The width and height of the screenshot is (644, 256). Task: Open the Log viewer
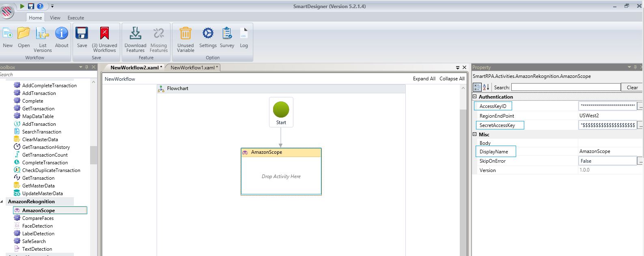coord(243,34)
